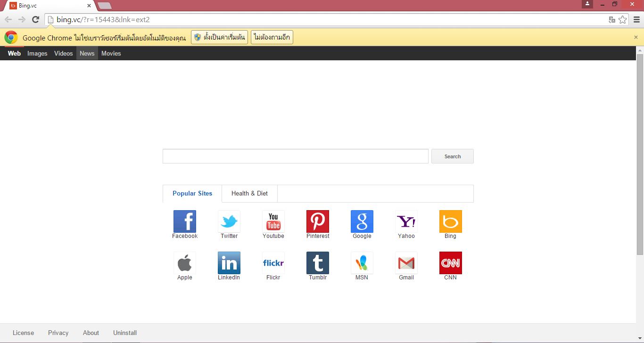Open the LinkedIn site icon

tap(229, 263)
